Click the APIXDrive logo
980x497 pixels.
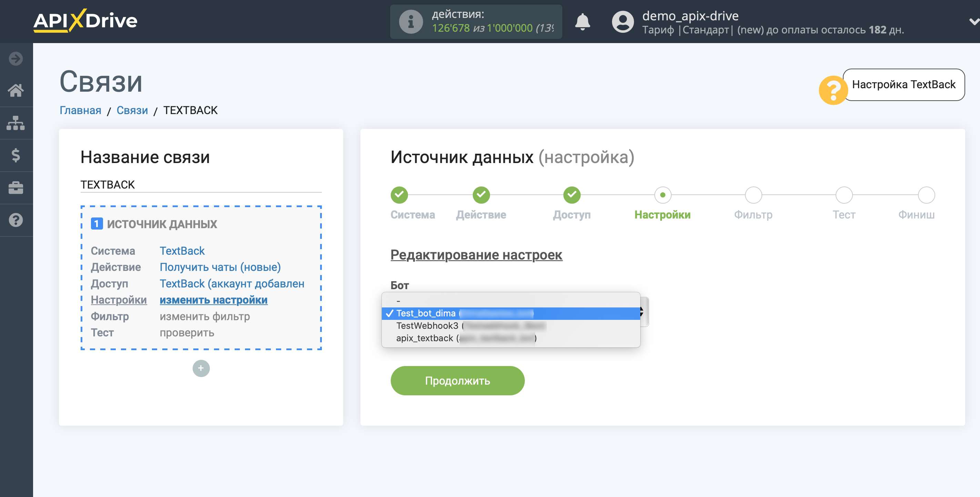point(85,21)
